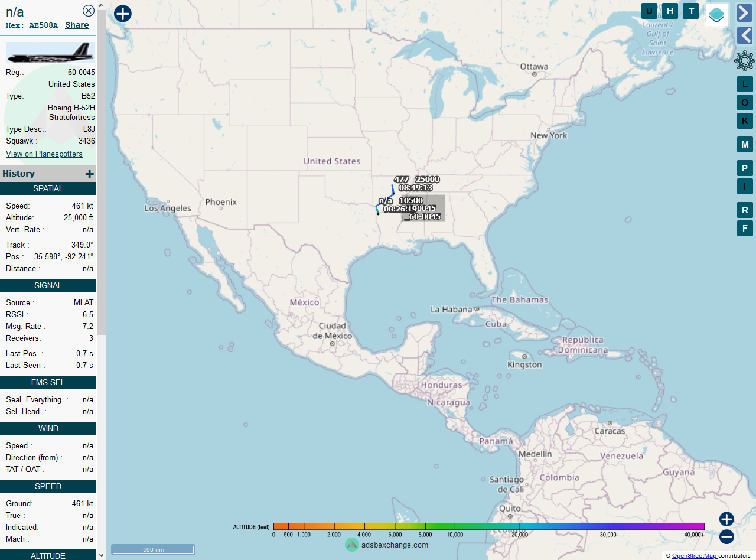Toggle the L map option button

(745, 84)
